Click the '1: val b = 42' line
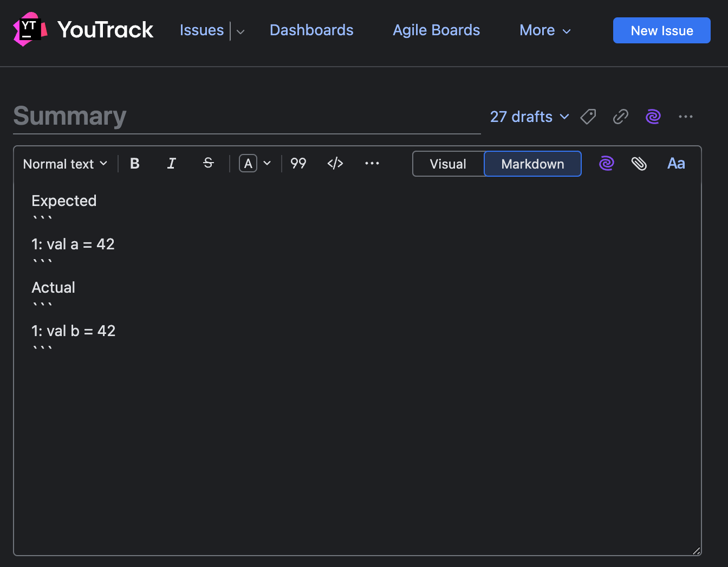 pos(74,331)
